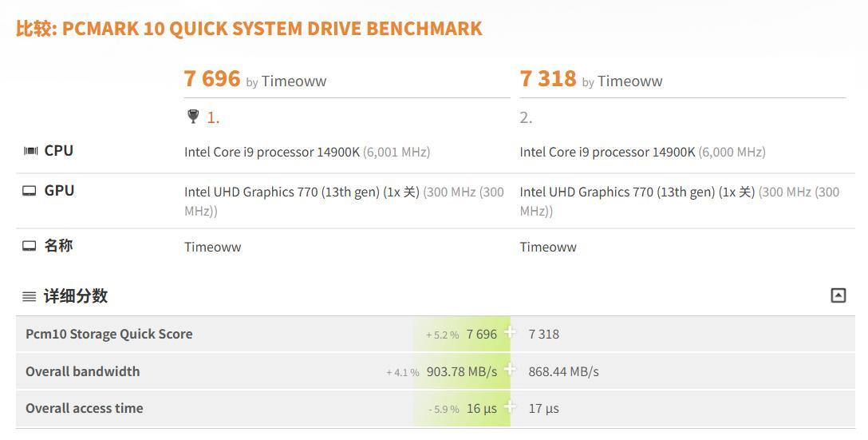This screenshot has width=868, height=440.
Task: Expand plus icon in Pcm10 Storage Quick Score row
Action: pos(510,332)
